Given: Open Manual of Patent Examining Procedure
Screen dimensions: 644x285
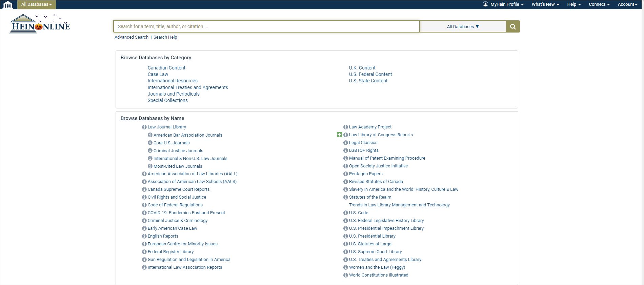Looking at the screenshot, I should (387, 158).
